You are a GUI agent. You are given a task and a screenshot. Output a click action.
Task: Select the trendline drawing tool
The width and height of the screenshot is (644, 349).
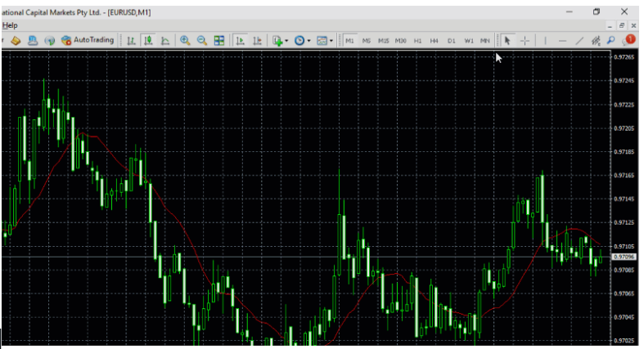pos(579,40)
